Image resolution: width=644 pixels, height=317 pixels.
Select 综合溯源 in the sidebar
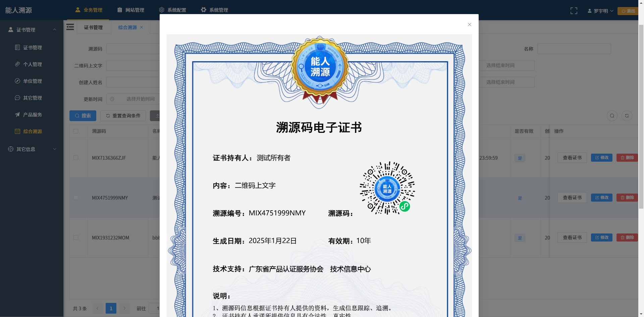click(x=32, y=131)
